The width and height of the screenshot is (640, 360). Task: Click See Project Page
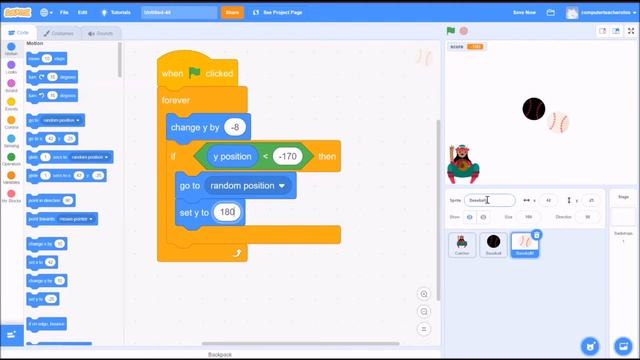pos(278,12)
